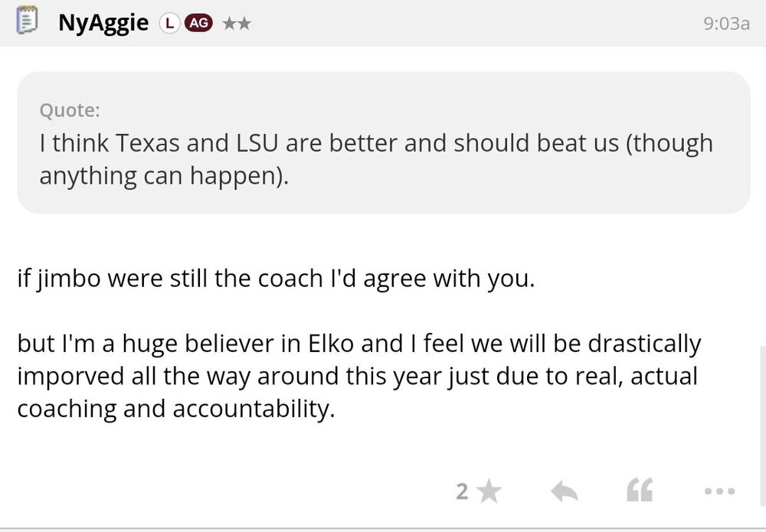Click the "if jimbo were still" sentence
766x532 pixels.
click(x=274, y=276)
